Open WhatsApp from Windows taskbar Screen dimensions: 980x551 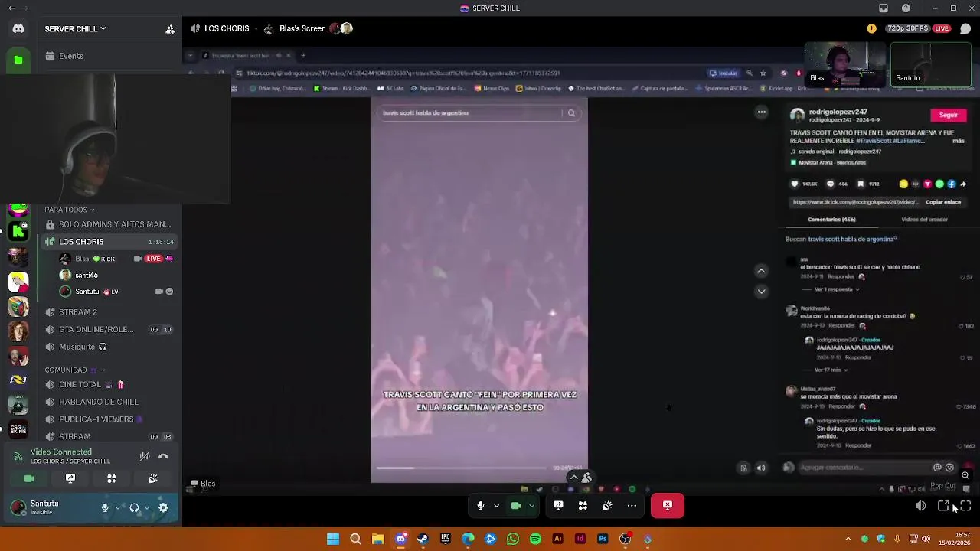(x=513, y=539)
